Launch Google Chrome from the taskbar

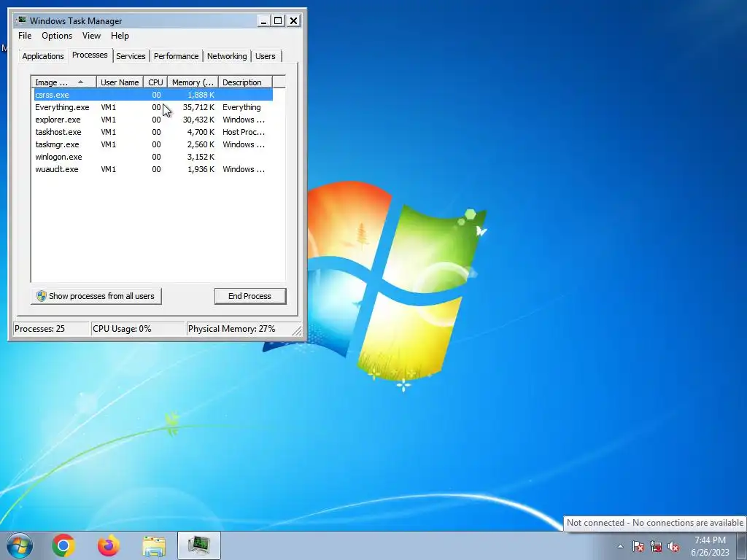pos(63,545)
